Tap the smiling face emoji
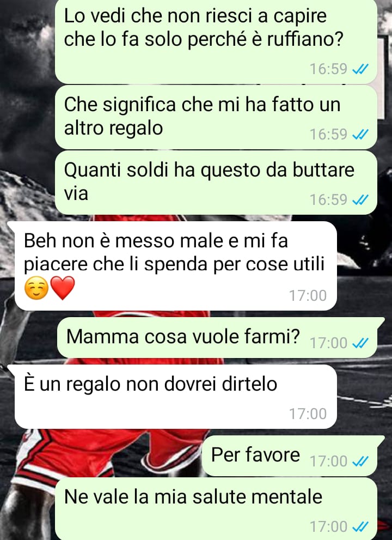The image size is (392, 540). [36, 288]
